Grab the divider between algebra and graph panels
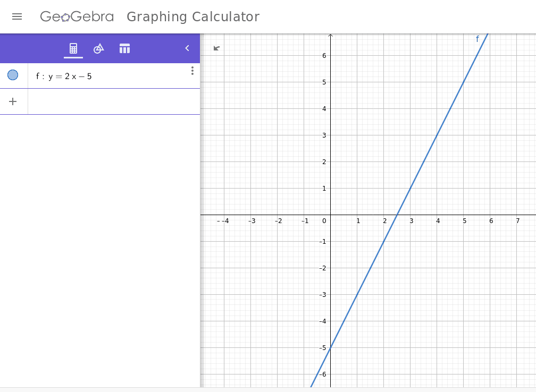 [x=201, y=212]
